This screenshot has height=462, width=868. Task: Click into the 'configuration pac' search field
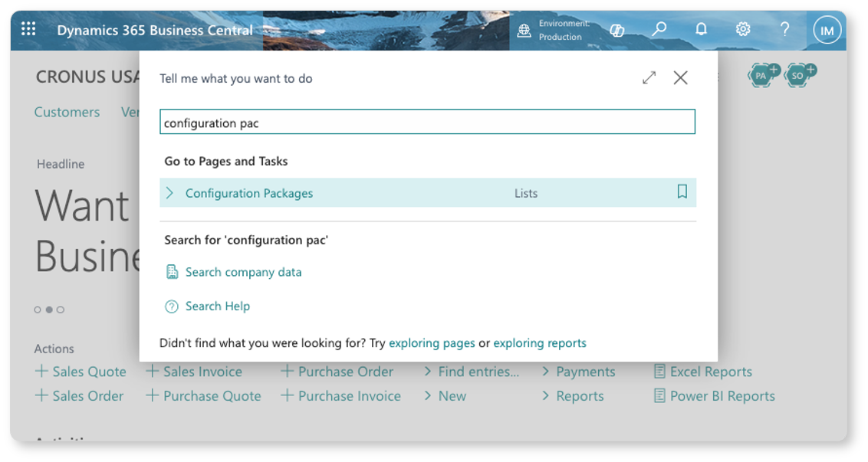[x=427, y=122]
